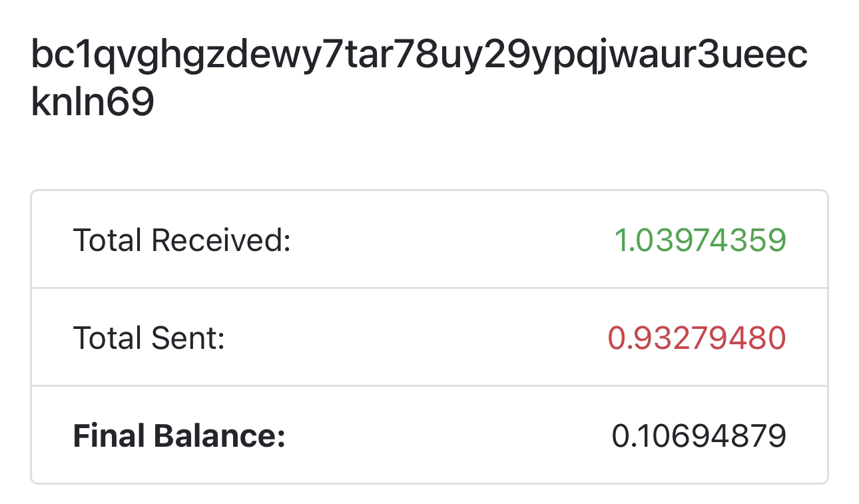Click the green 1.03974359 received amount
Viewport: 859px width, 504px height.
point(699,240)
